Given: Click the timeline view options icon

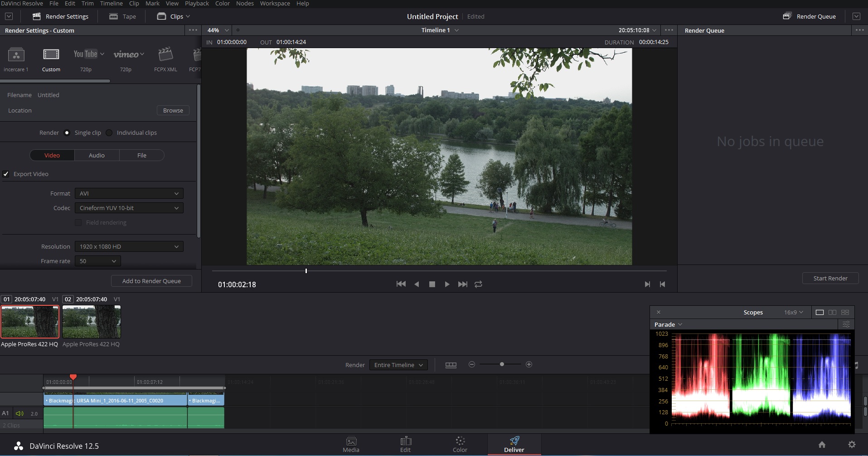Looking at the screenshot, I should (x=451, y=365).
